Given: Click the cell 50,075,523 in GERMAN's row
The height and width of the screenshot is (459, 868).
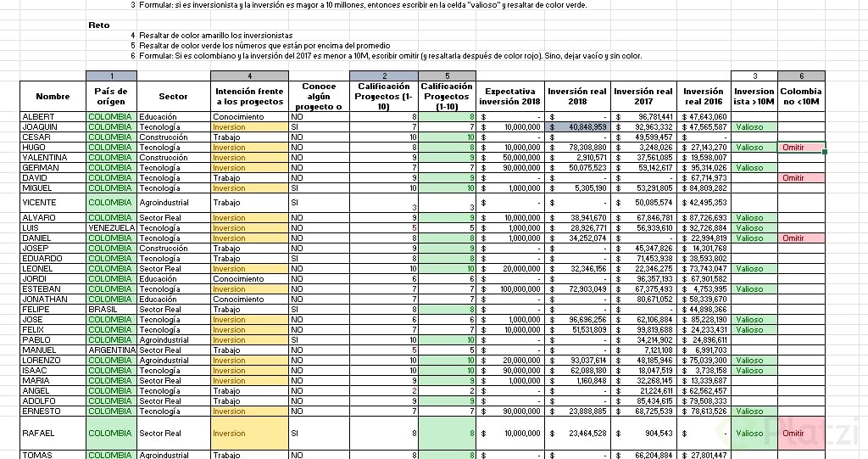Looking at the screenshot, I should 577,167.
